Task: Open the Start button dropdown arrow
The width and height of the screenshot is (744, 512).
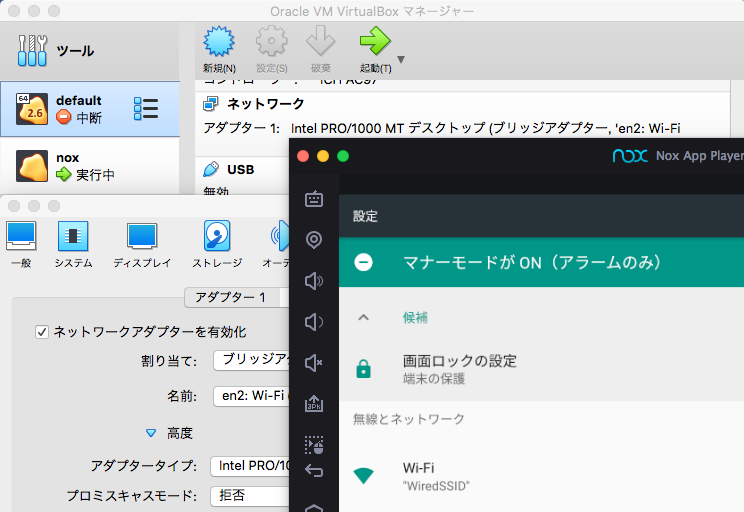Action: (401, 60)
